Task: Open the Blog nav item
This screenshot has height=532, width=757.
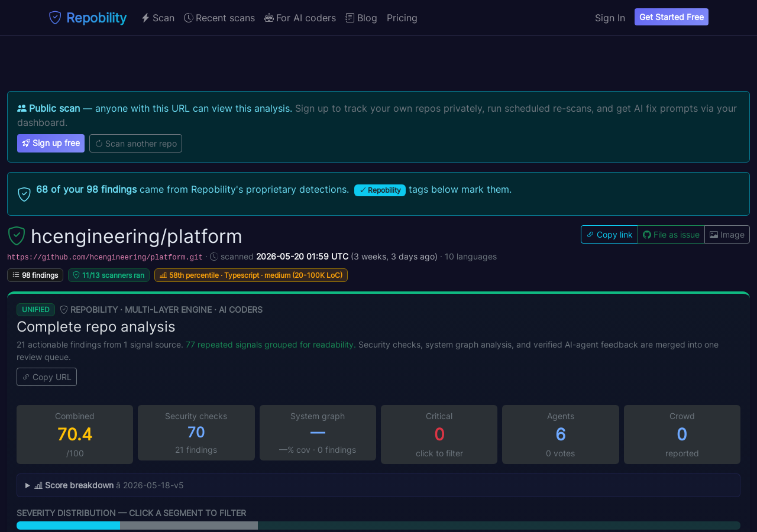Action: [x=361, y=18]
